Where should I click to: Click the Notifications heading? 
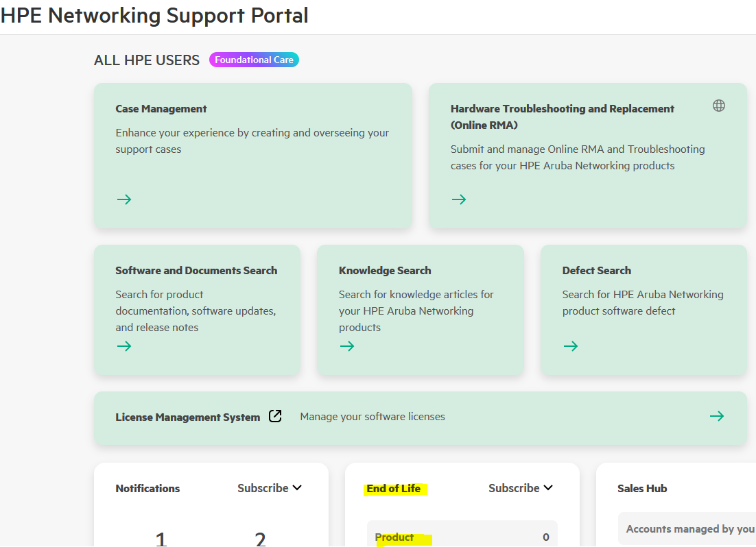click(147, 489)
